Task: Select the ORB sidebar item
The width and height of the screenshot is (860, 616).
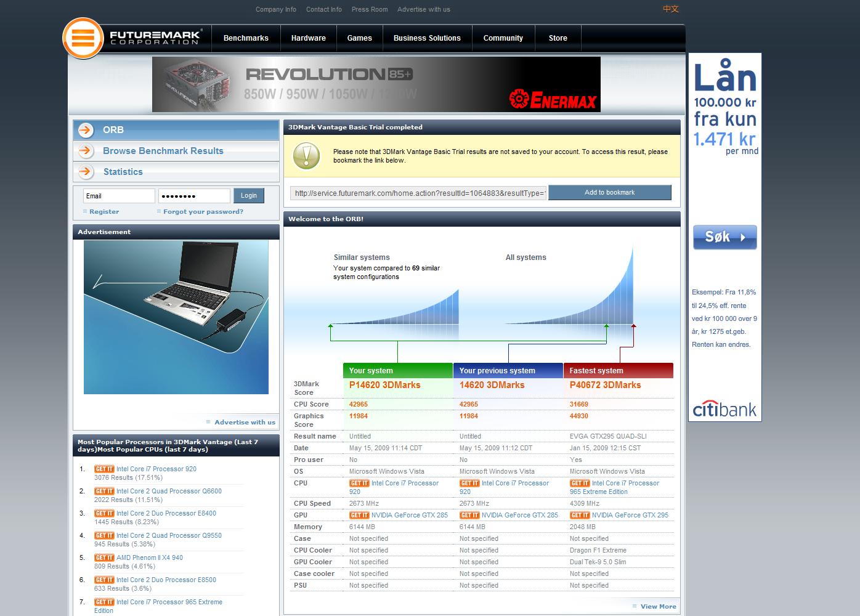Action: click(176, 130)
